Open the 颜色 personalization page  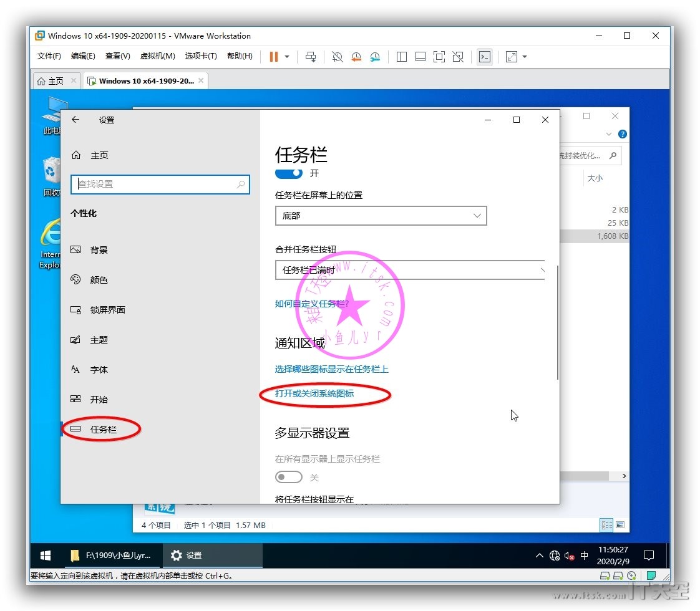[89, 280]
